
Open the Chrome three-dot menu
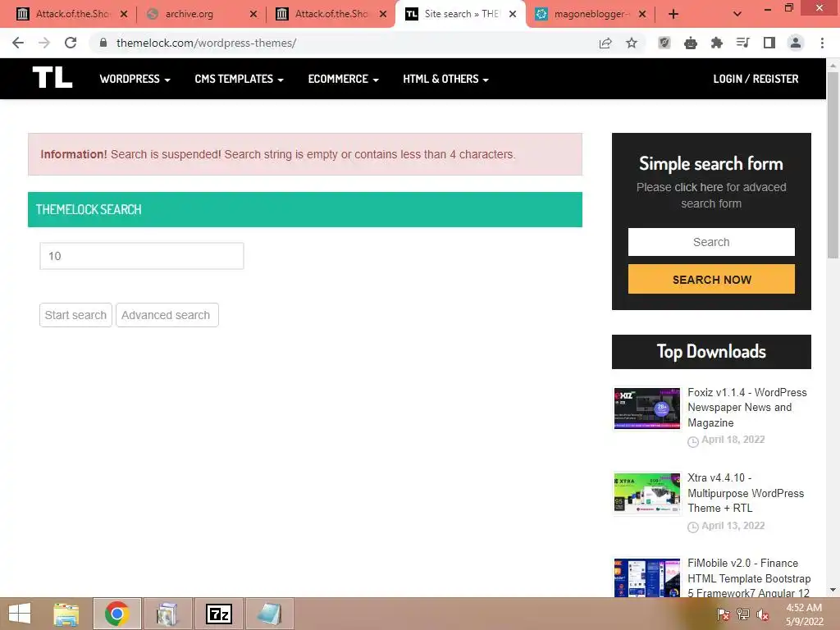pyautogui.click(x=822, y=43)
